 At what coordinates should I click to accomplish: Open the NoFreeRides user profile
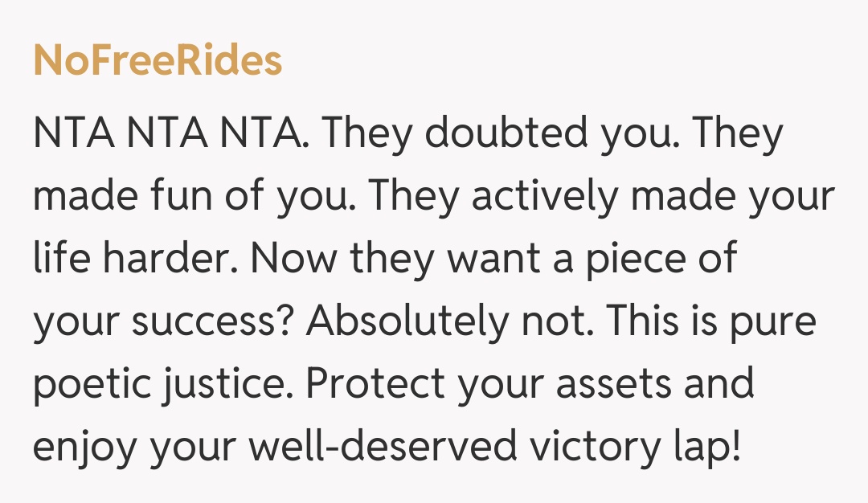click(158, 61)
